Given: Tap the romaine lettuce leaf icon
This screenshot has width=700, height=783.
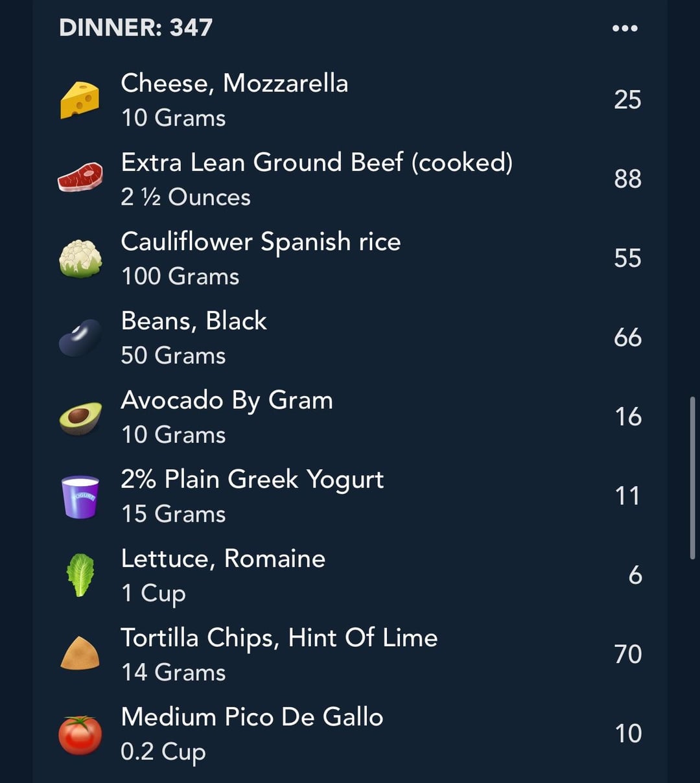Looking at the screenshot, I should pyautogui.click(x=80, y=575).
